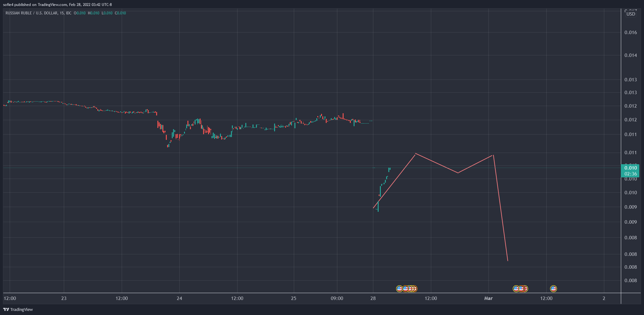Click the 02:36 bar countdown timer
Screen dimensions: 644x315
point(631,174)
